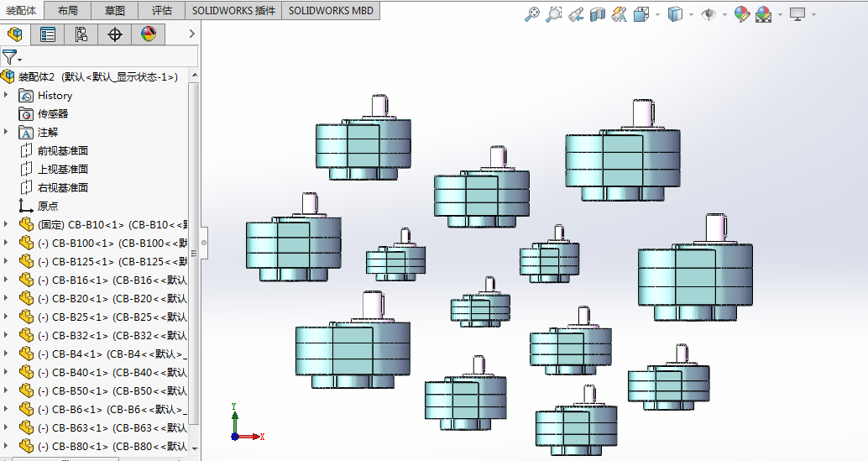Select CB-B20<1> component

(x=112, y=298)
